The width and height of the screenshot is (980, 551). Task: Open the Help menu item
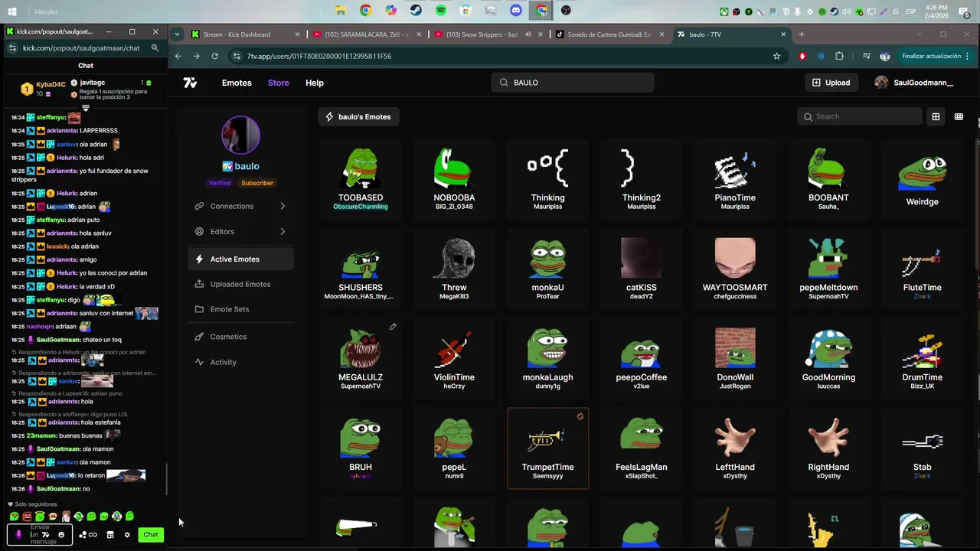click(x=315, y=83)
